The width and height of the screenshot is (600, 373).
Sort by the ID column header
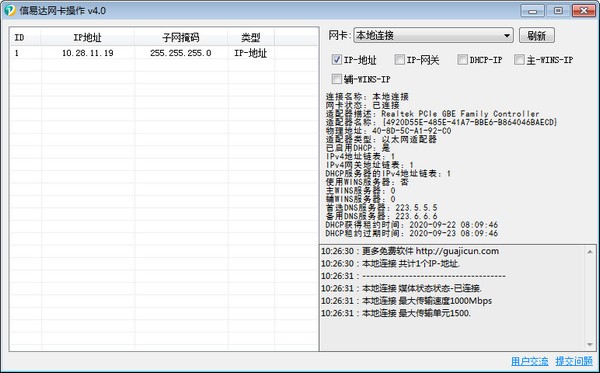[x=26, y=37]
